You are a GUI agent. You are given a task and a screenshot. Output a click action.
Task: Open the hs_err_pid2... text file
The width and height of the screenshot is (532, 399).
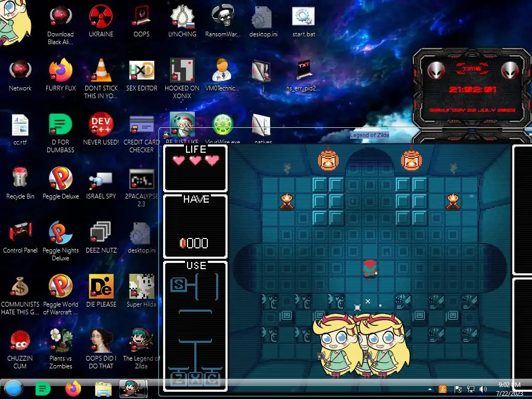tap(303, 76)
